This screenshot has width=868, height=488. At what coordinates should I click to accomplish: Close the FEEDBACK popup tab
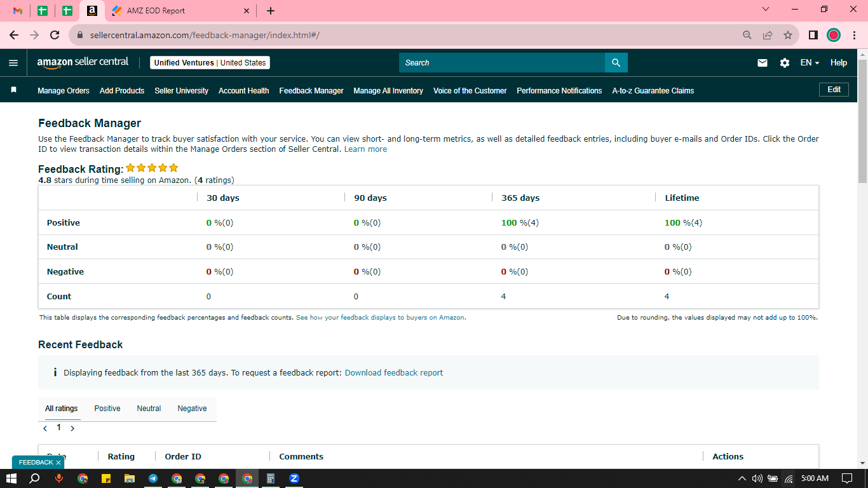pos(58,463)
